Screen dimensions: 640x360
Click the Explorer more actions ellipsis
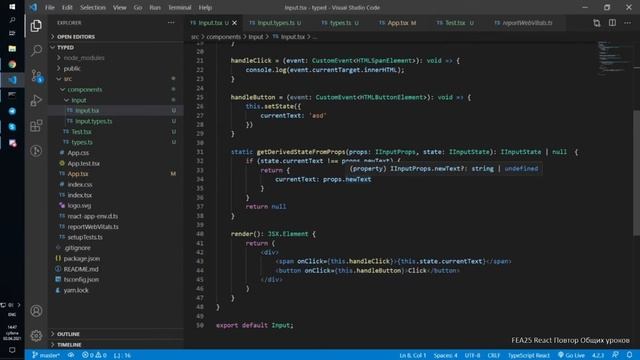tap(171, 23)
